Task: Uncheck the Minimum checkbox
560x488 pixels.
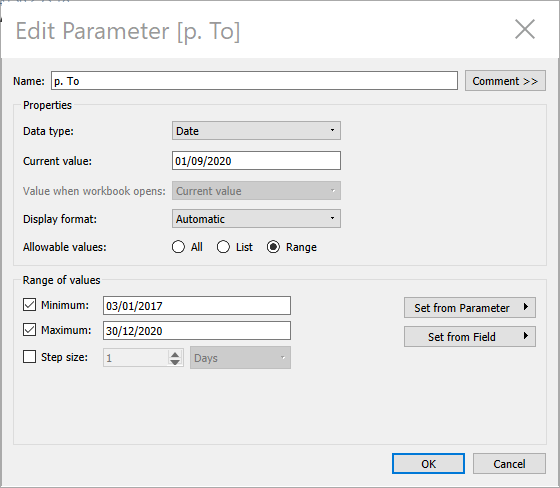Action: pos(29,305)
